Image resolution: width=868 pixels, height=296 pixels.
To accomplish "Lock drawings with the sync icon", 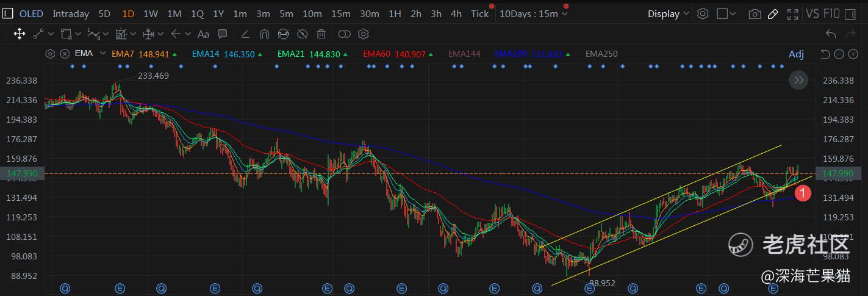I will click(x=283, y=34).
